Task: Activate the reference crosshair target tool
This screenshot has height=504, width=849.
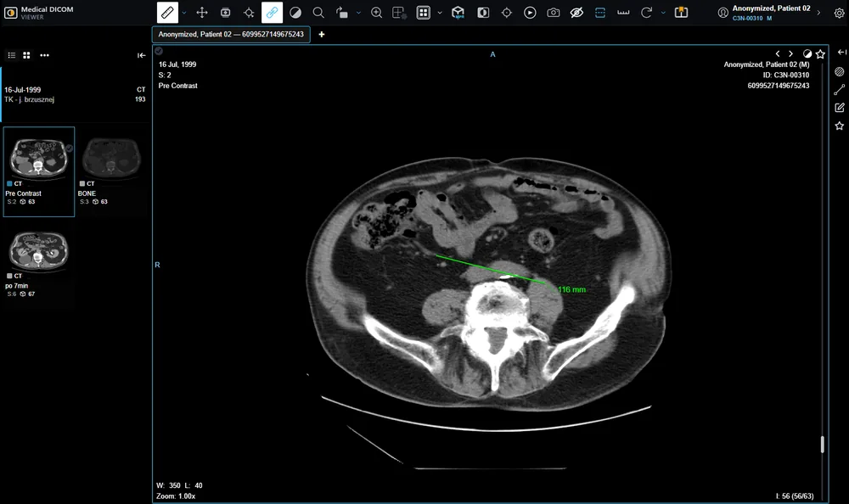Action: pos(506,13)
